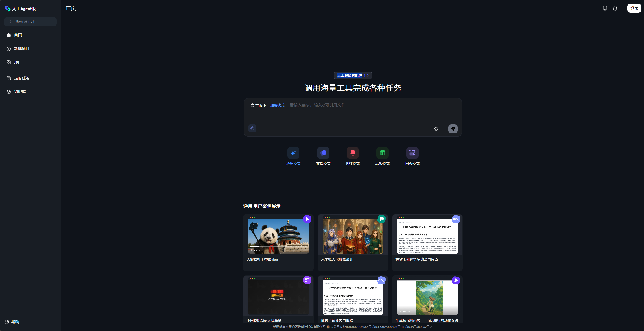The height and width of the screenshot is (331, 644).
Task: Click the attachment paperclip icon
Action: point(436,129)
